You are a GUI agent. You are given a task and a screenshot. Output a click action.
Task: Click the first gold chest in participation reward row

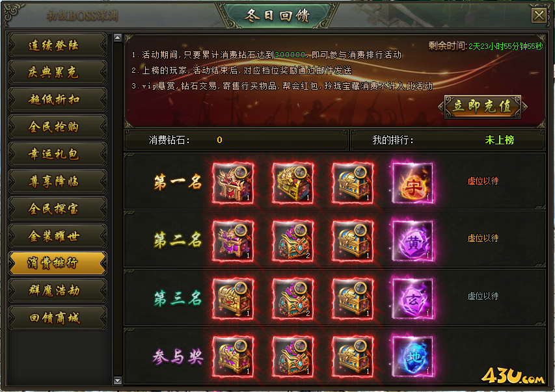point(233,357)
